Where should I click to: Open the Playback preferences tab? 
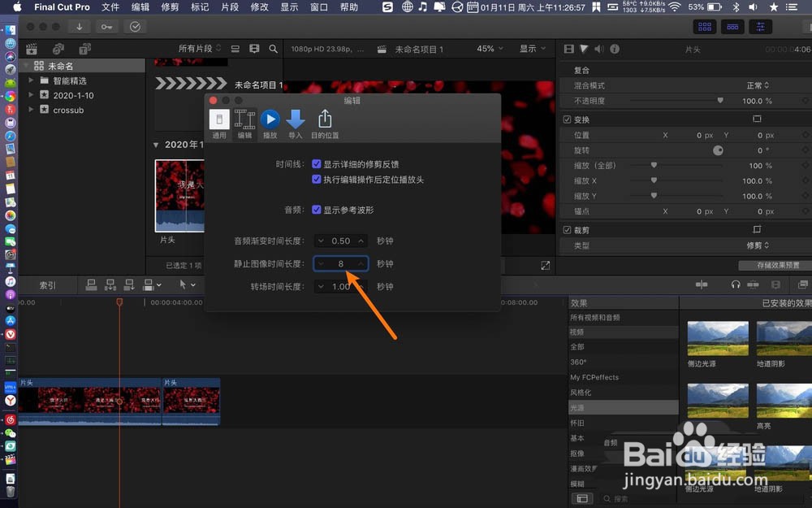point(270,124)
